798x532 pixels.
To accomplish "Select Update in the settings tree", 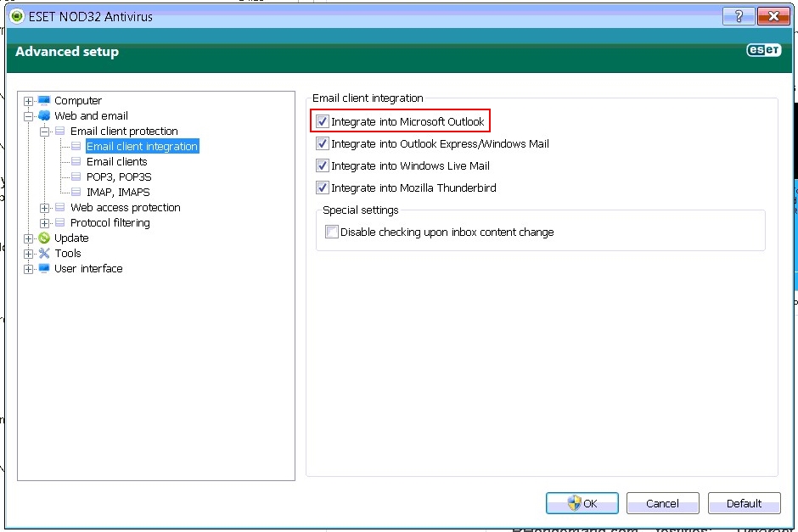I will 71,238.
